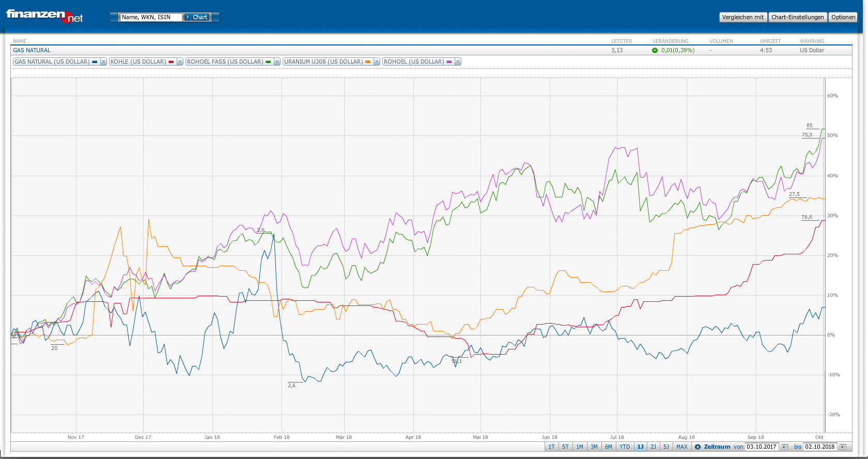This screenshot has width=868, height=459.
Task: Click the green up-arrow change indicator
Action: (655, 50)
